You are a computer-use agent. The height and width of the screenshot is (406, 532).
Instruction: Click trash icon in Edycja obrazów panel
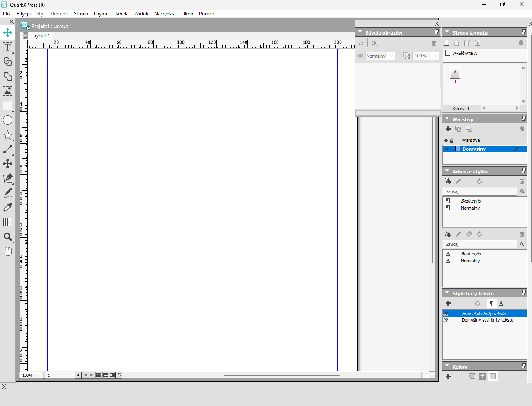(434, 43)
